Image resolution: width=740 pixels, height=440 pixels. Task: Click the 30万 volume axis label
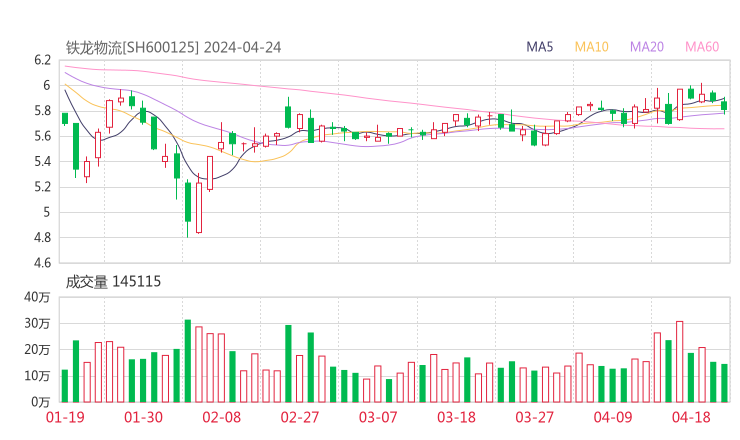click(x=37, y=323)
